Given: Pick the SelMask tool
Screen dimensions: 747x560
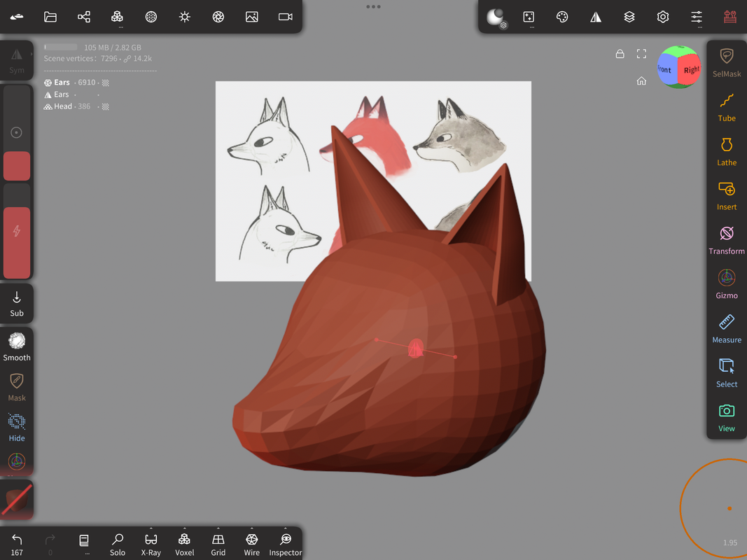Looking at the screenshot, I should click(x=727, y=63).
